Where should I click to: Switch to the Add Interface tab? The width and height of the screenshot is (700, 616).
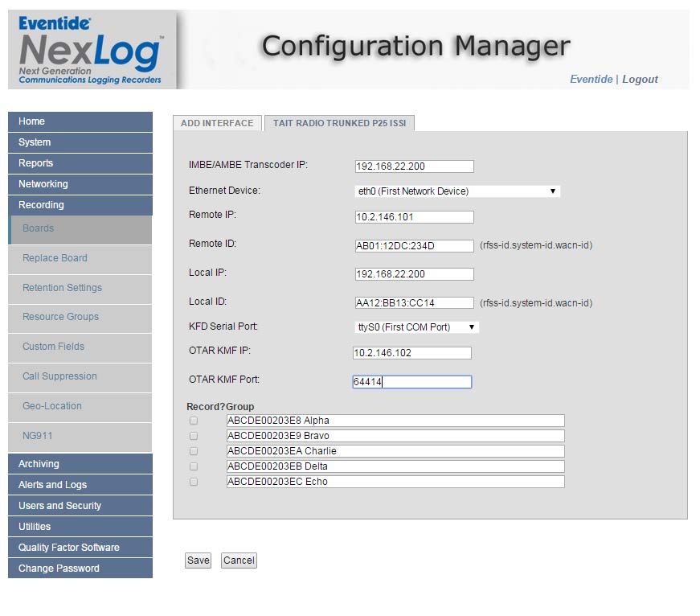point(217,123)
